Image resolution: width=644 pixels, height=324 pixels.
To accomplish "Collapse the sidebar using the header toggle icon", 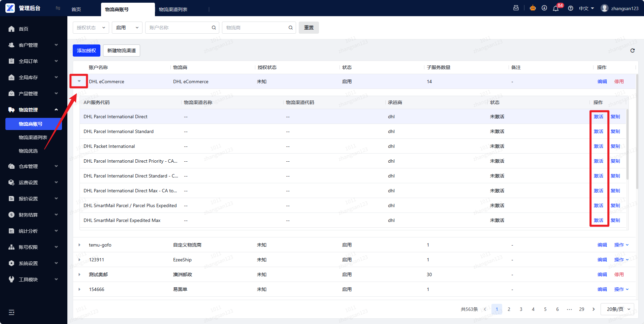I will click(x=58, y=8).
